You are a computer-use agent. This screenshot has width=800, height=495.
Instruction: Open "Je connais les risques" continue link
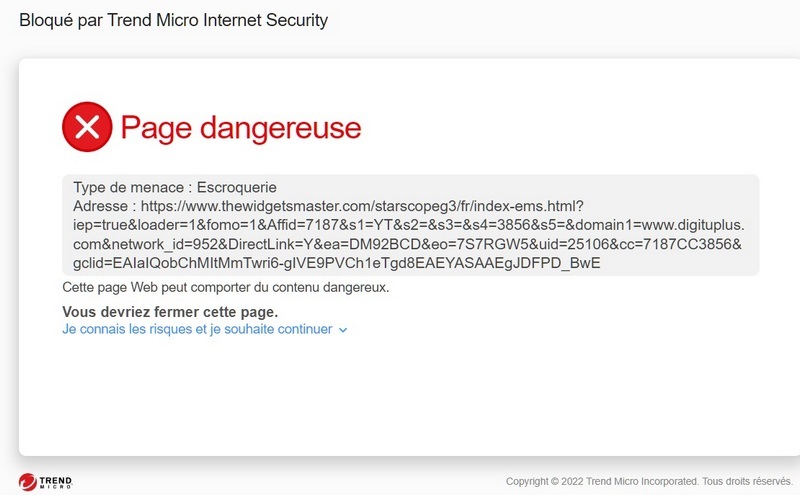coord(196,328)
